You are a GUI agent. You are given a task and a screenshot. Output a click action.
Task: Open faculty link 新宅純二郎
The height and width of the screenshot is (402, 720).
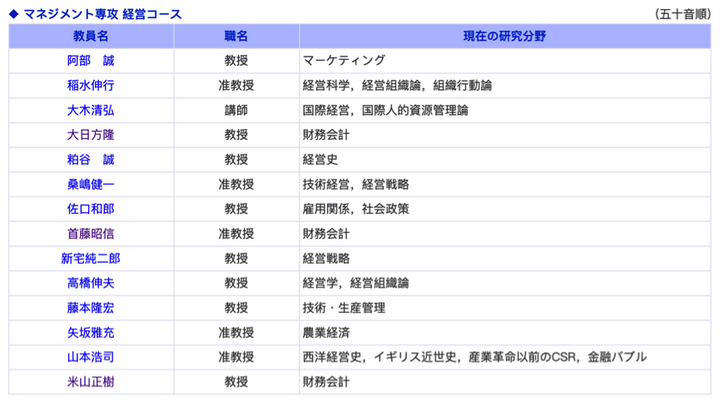[90, 259]
